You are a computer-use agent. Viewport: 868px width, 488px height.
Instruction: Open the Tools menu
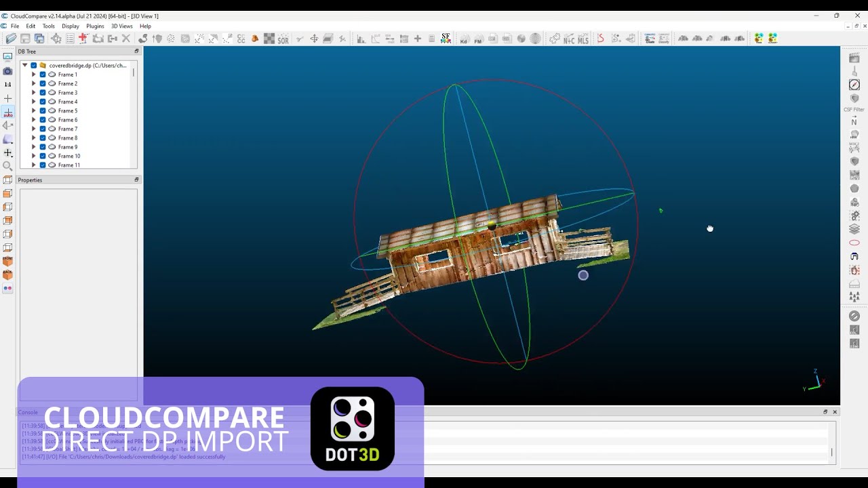point(48,26)
